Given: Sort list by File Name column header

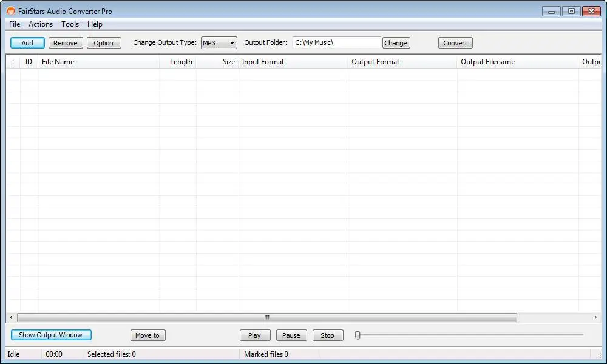Looking at the screenshot, I should click(x=99, y=62).
